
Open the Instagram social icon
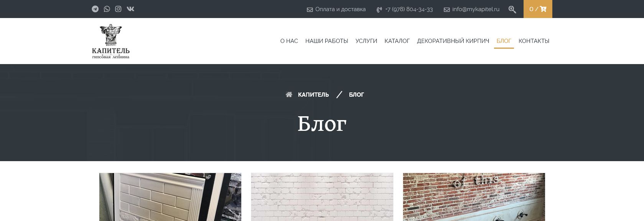(118, 9)
